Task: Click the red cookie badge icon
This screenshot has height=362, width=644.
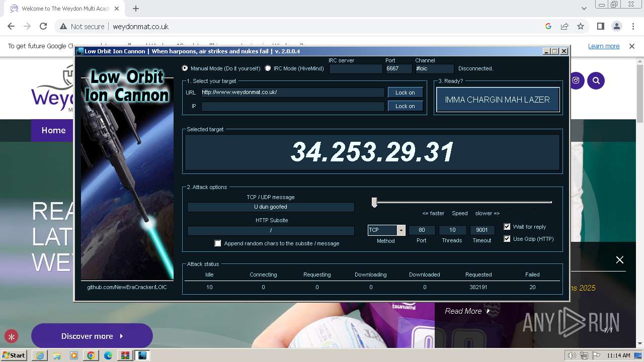Action: point(11,336)
